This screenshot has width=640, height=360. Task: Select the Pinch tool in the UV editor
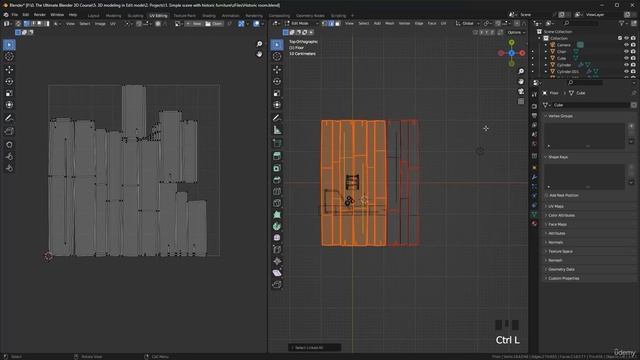tap(9, 168)
